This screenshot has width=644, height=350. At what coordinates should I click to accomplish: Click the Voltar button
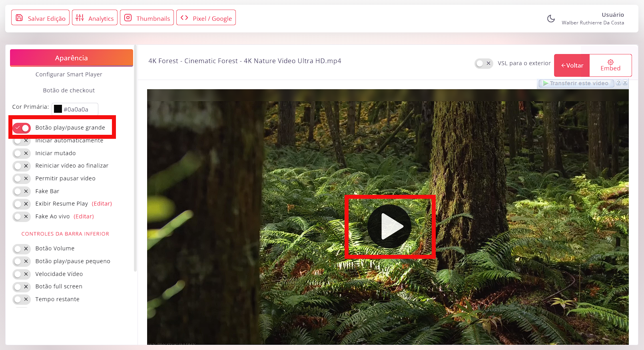[x=572, y=65]
